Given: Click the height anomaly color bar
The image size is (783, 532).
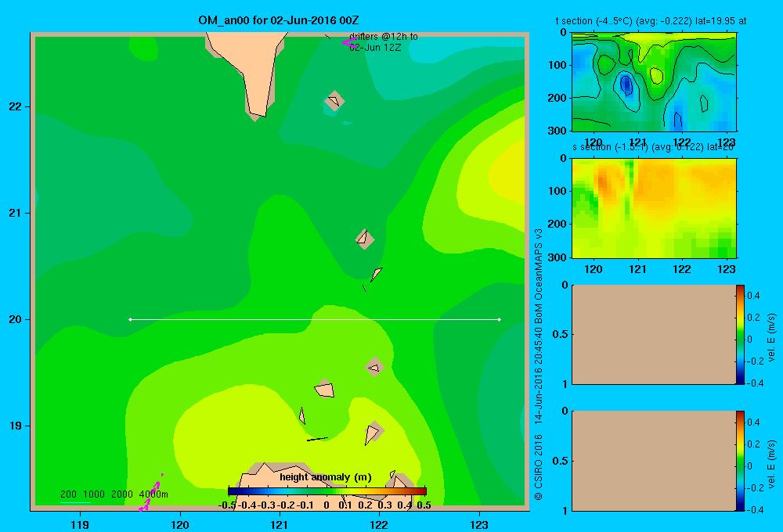Looking at the screenshot, I should coord(327,491).
